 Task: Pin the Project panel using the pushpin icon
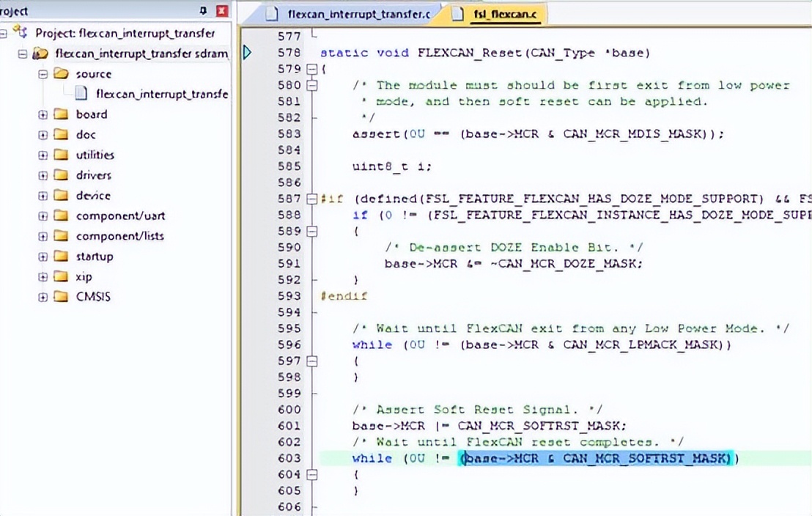click(203, 10)
